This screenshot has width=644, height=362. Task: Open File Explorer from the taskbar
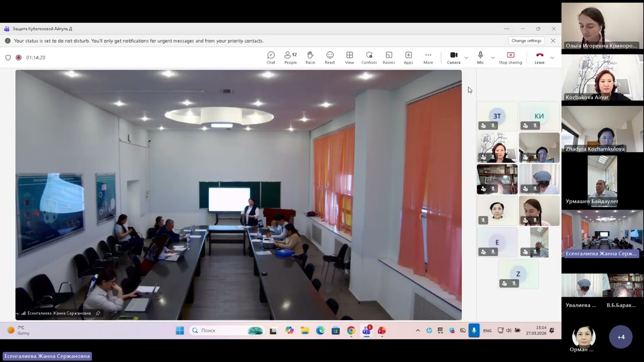click(x=305, y=330)
